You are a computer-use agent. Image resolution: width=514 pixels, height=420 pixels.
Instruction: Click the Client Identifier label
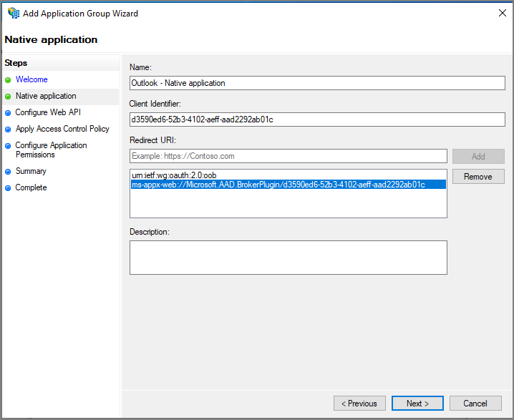coord(155,104)
